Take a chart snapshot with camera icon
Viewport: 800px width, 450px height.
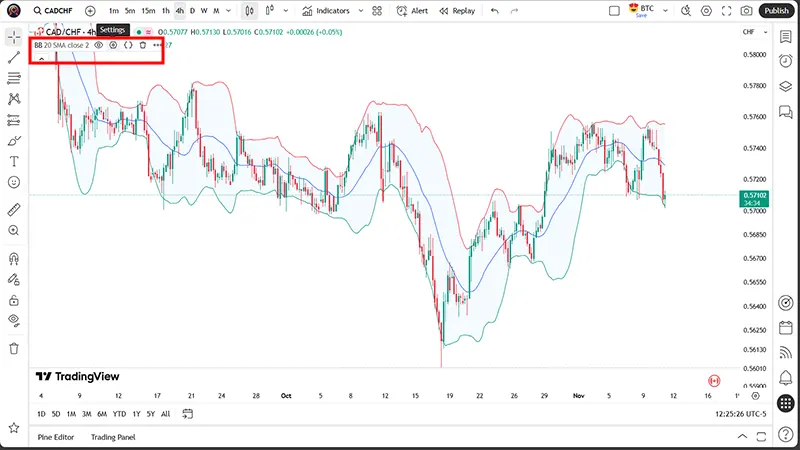(747, 11)
